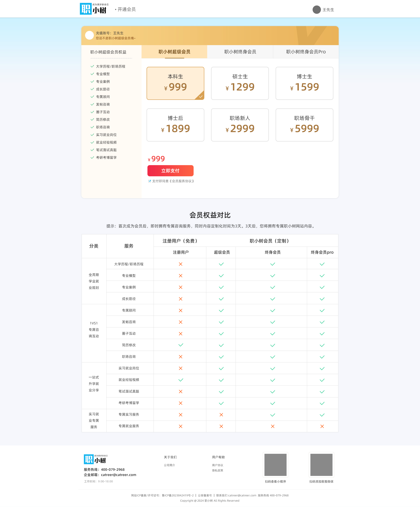Click the 职小树超级会员权益 sidebar heading
Screen dimensions: 420x507
point(108,52)
